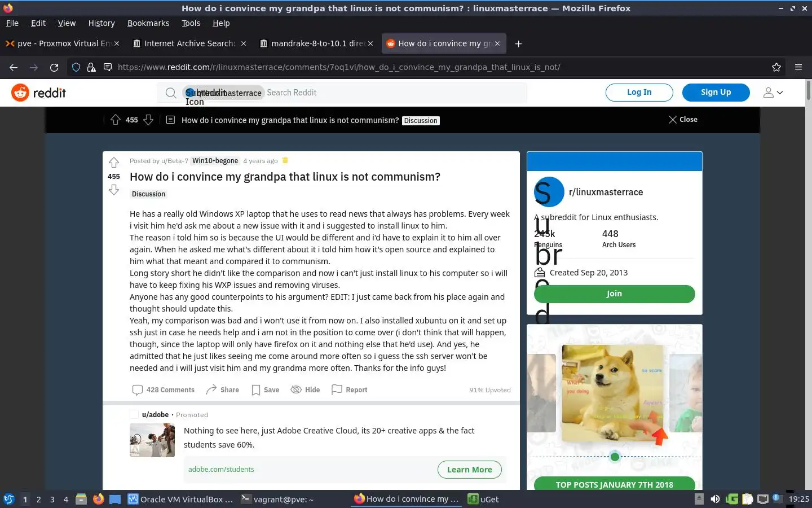Click the taskbar clock showing 19:25
The width and height of the screenshot is (812, 508).
click(798, 499)
